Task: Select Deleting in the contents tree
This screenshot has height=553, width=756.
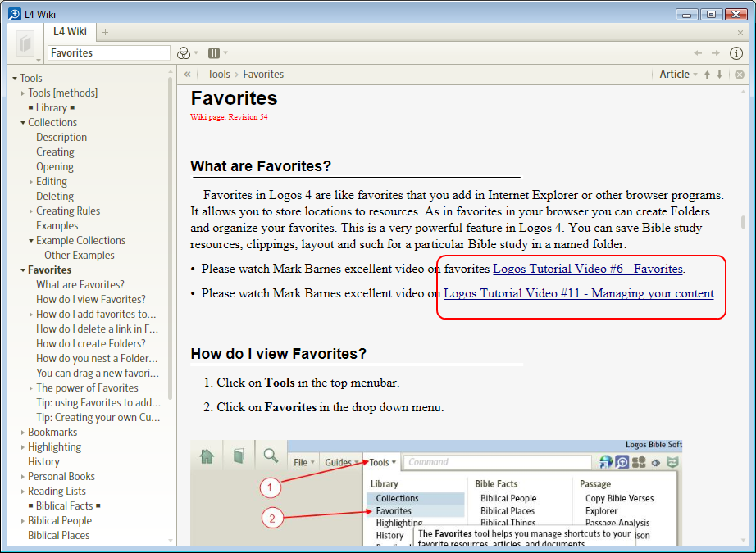Action: point(54,196)
